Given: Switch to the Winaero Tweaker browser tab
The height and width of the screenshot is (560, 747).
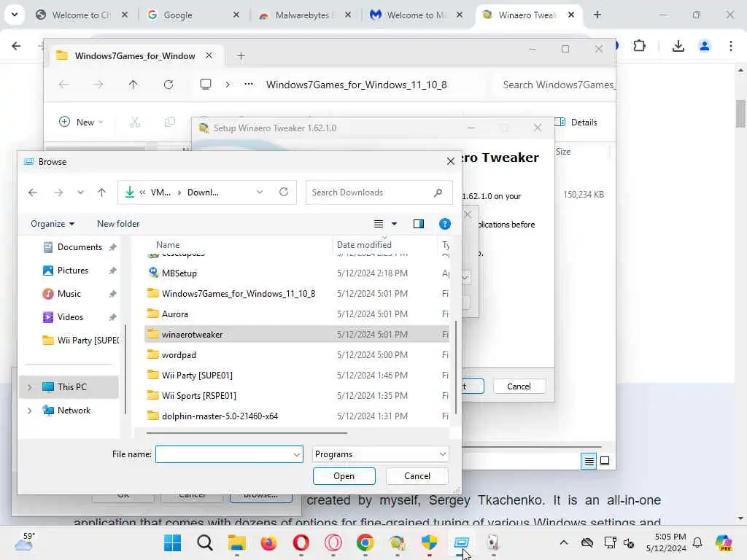Looking at the screenshot, I should 527,15.
